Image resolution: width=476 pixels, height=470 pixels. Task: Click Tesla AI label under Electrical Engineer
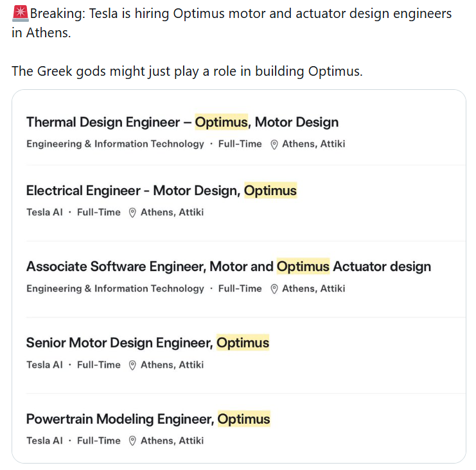[44, 213]
